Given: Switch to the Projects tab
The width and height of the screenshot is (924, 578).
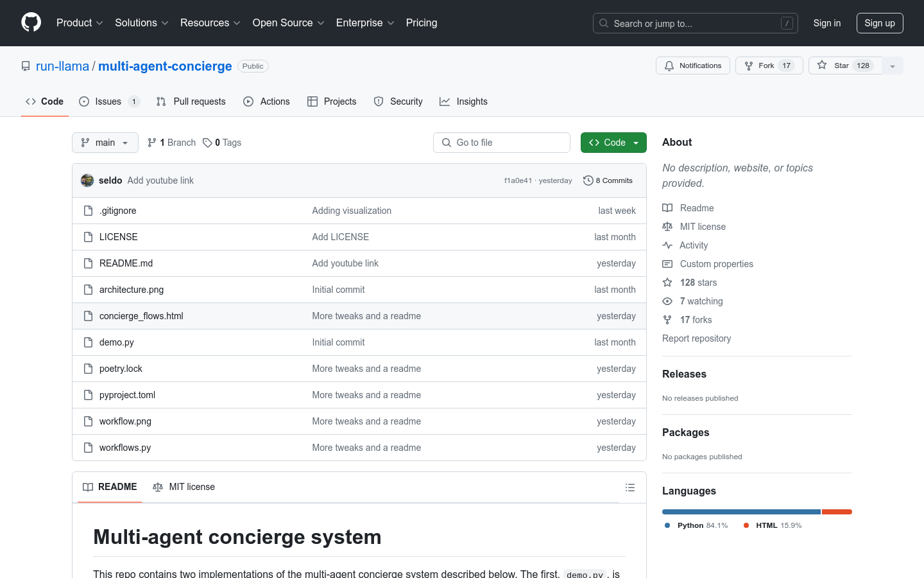Looking at the screenshot, I should coord(332,101).
